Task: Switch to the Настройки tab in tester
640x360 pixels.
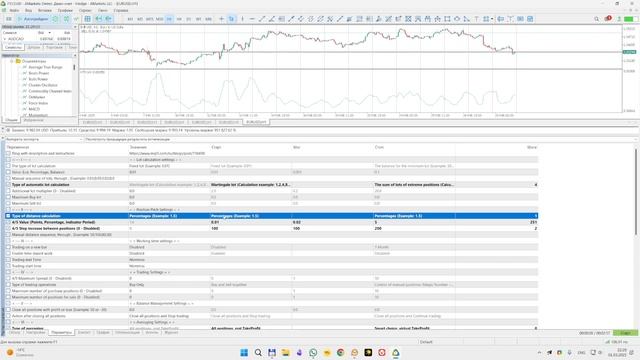Action: 36,333
